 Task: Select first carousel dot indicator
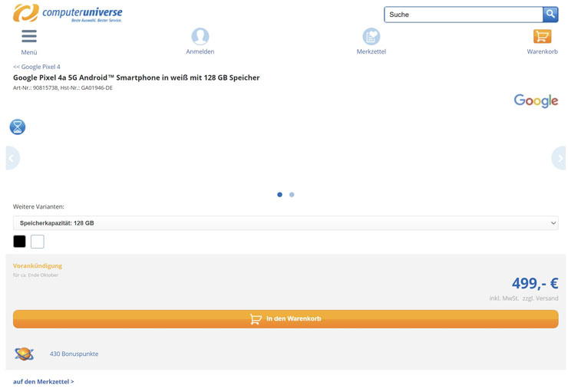pyautogui.click(x=279, y=195)
